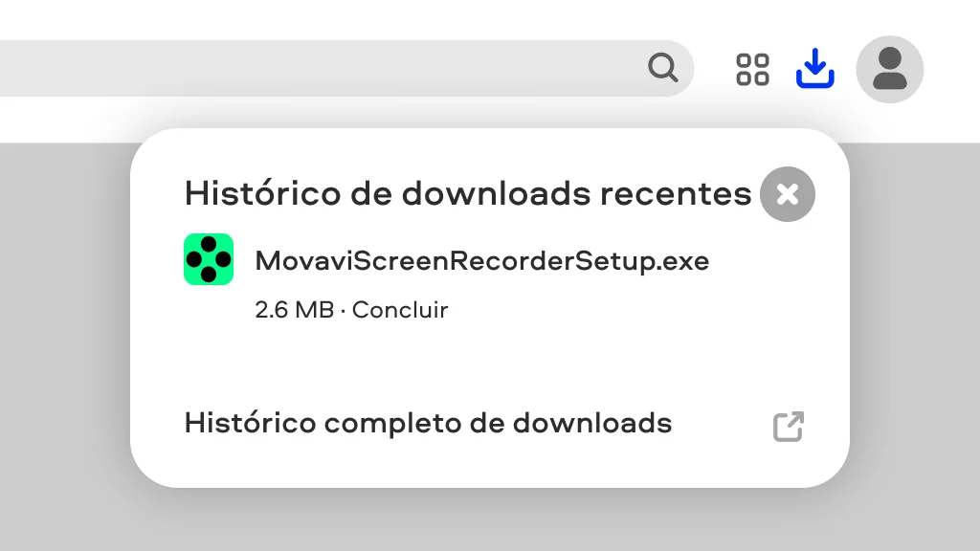
Task: Click the green Movavi installer icon
Action: [x=209, y=259]
